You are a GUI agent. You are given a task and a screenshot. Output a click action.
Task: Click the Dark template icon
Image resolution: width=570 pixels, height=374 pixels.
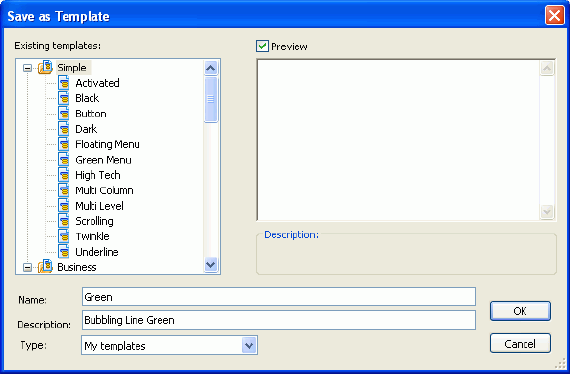pyautogui.click(x=64, y=129)
